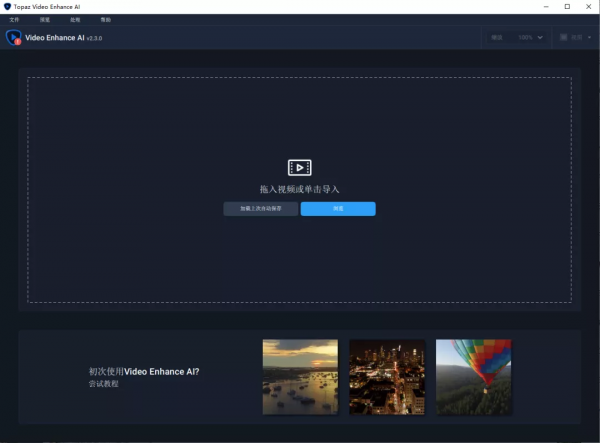
Task: Open the 处理 (Process) menu
Action: [x=75, y=20]
